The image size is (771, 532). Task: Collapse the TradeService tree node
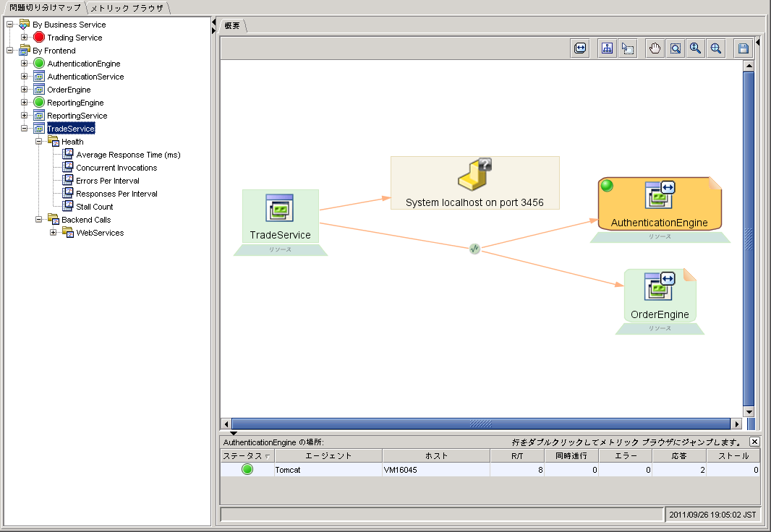point(24,129)
